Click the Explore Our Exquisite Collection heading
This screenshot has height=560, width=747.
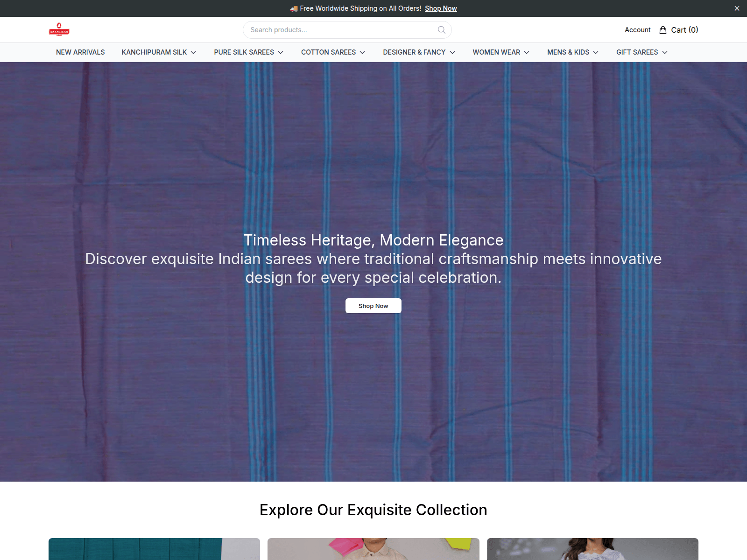tap(373, 510)
